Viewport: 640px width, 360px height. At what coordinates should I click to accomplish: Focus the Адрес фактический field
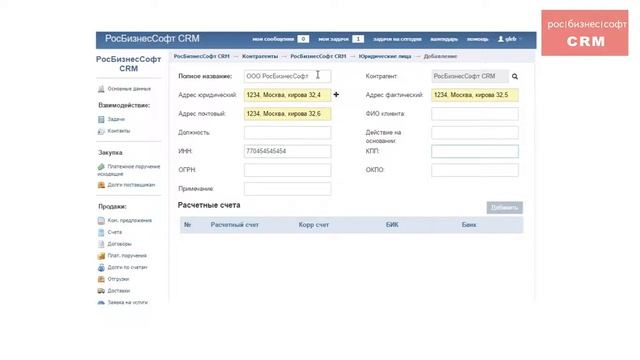click(475, 95)
